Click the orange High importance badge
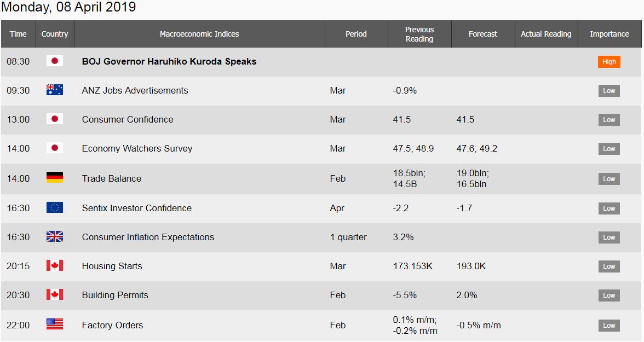644x342 pixels. pyautogui.click(x=609, y=62)
